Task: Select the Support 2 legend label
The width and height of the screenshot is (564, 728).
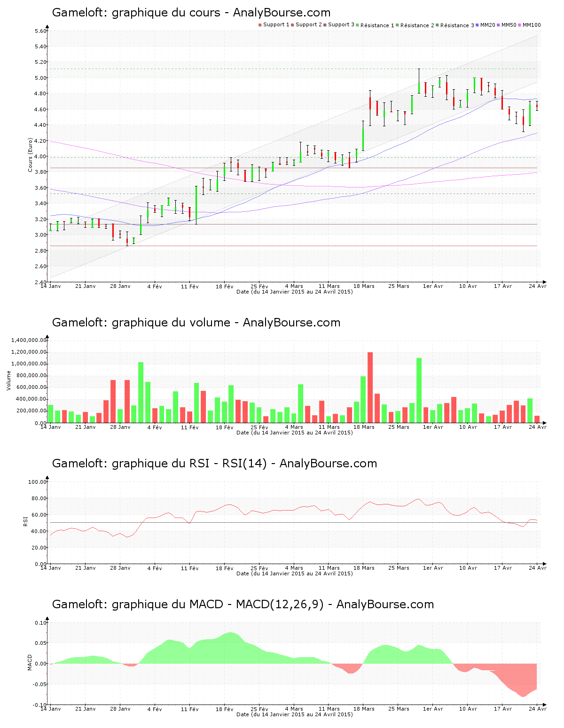Action: pyautogui.click(x=309, y=25)
